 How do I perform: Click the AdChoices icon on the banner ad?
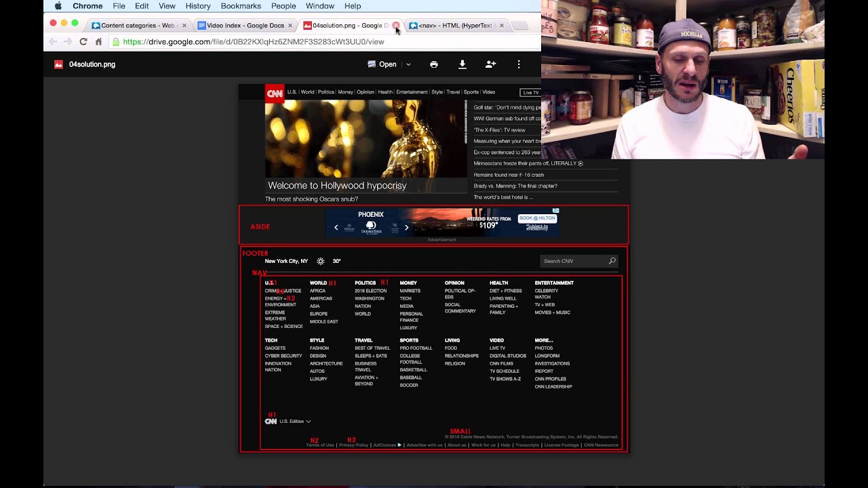555,211
